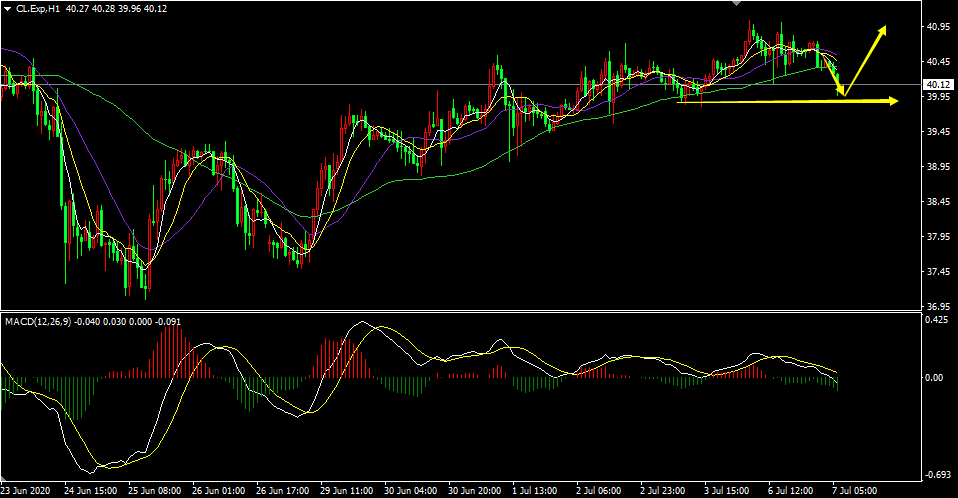Click the gray chart shift marker at top edge
Image resolution: width=958 pixels, height=498 pixels.
[737, 3]
